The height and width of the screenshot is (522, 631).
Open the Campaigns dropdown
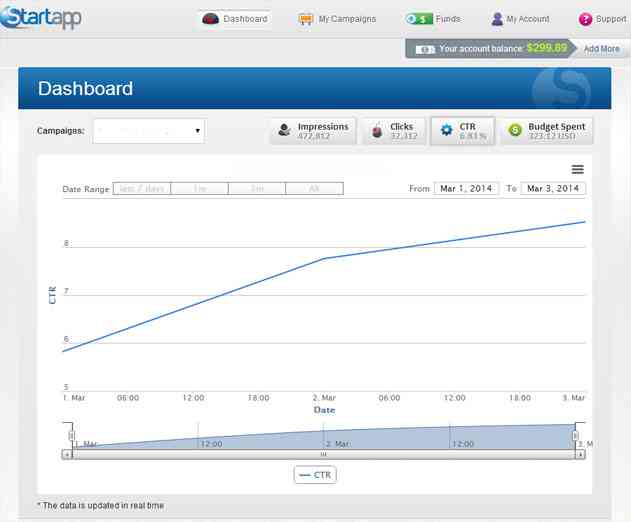[149, 131]
